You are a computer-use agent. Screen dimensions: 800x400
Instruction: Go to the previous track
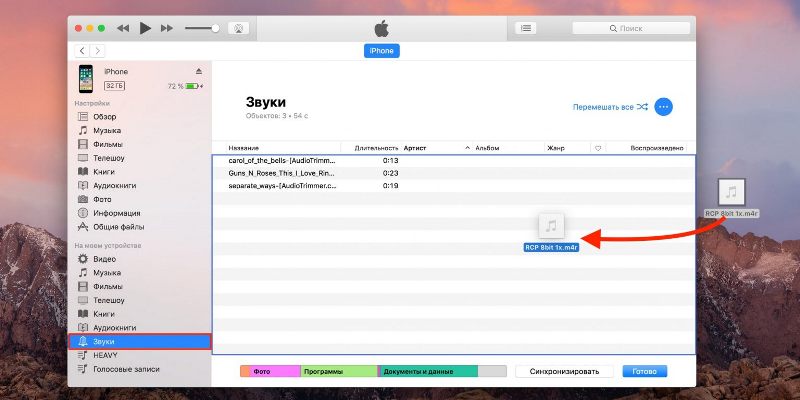coord(123,29)
